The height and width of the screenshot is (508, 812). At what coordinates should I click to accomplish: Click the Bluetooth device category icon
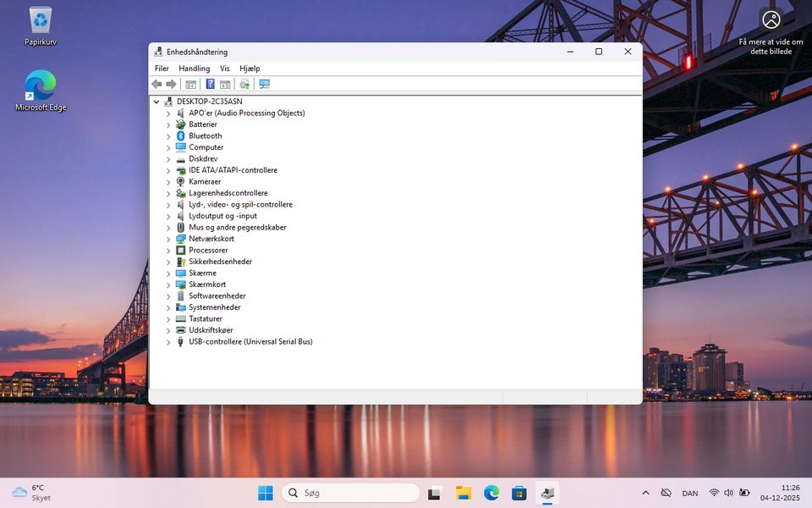click(180, 135)
